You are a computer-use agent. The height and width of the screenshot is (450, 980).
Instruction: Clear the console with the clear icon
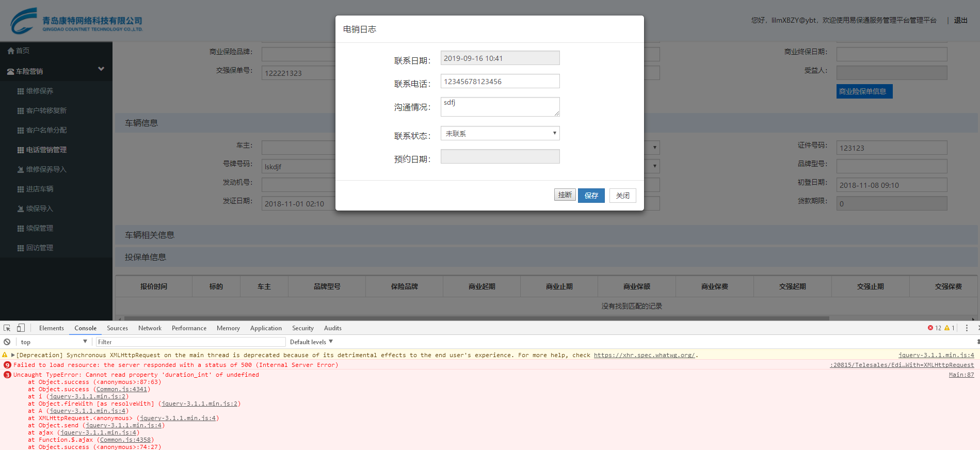7,342
